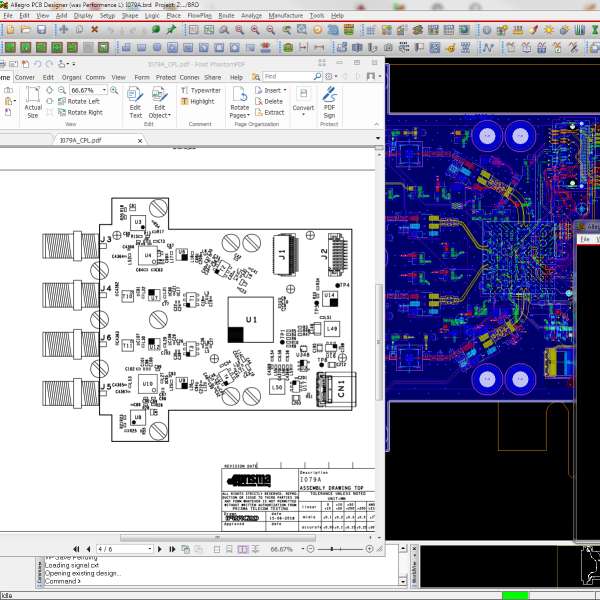Click Foxit zoom out magnifier next to 66.67%
The image size is (600, 600).
click(62, 90)
